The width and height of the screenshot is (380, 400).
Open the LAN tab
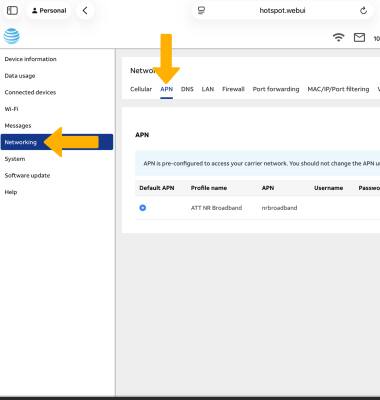pyautogui.click(x=208, y=89)
